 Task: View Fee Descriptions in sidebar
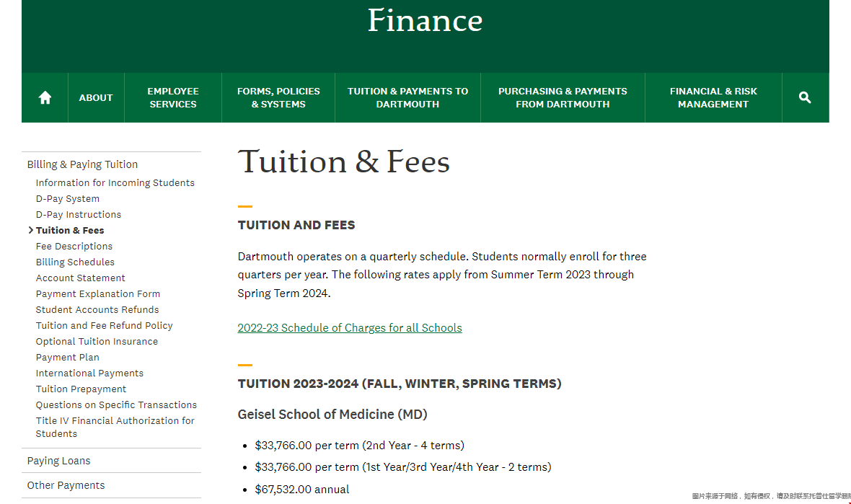[74, 247]
